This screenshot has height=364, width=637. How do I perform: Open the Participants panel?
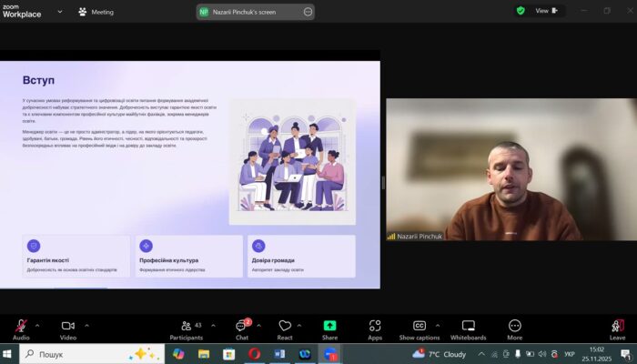click(x=186, y=326)
